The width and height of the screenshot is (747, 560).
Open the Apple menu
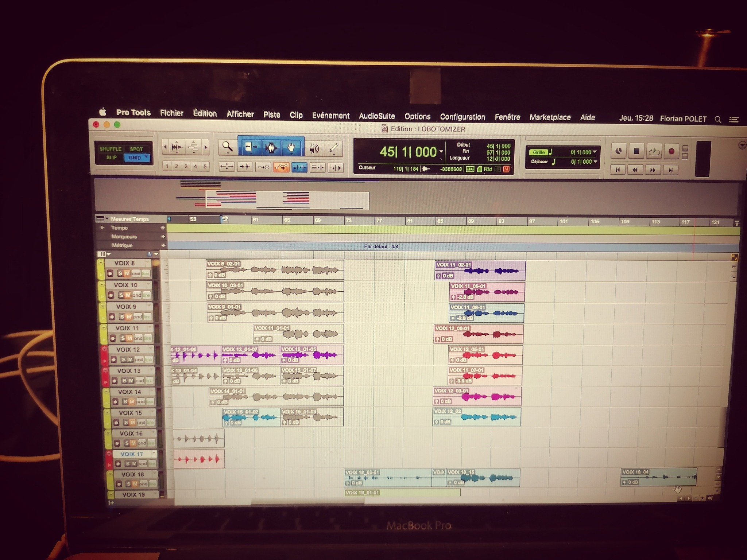[x=103, y=112]
